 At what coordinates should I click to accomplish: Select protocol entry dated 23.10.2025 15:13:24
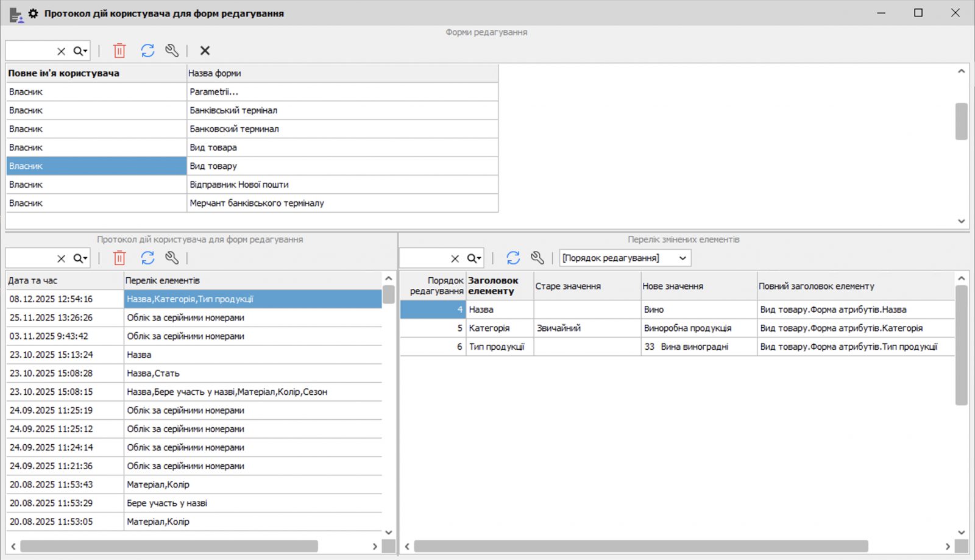51,355
